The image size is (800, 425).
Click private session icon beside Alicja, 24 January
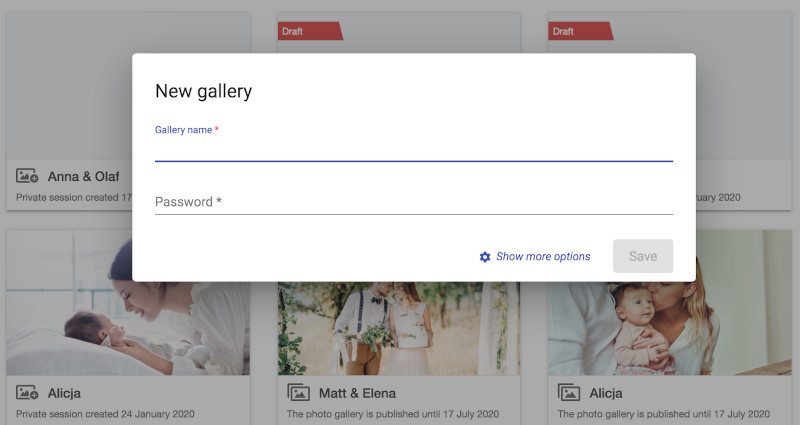27,393
